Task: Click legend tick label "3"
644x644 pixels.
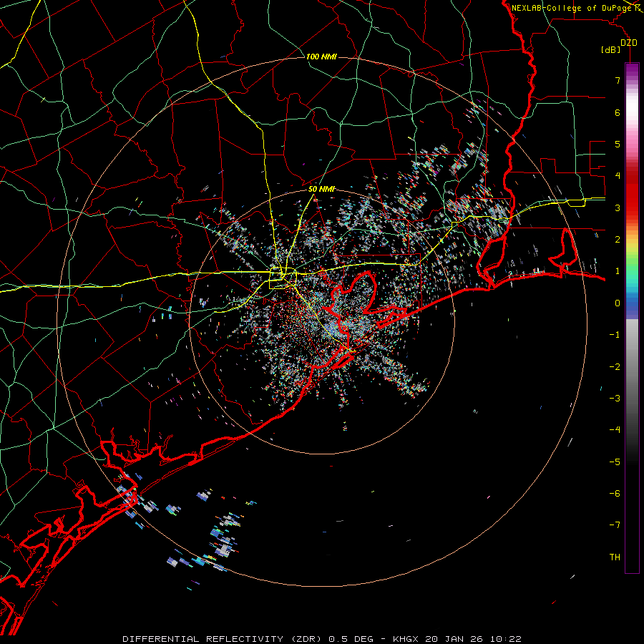Action: [618, 208]
